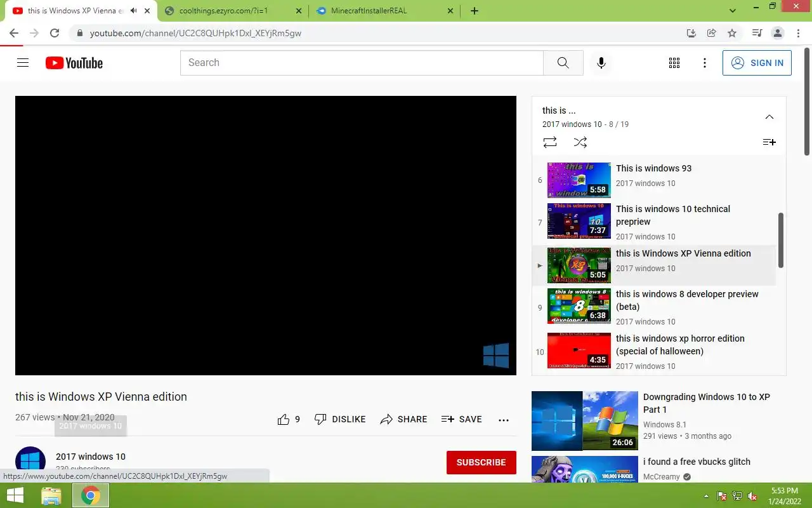Click the video player area
The image size is (812, 508).
pyautogui.click(x=266, y=236)
